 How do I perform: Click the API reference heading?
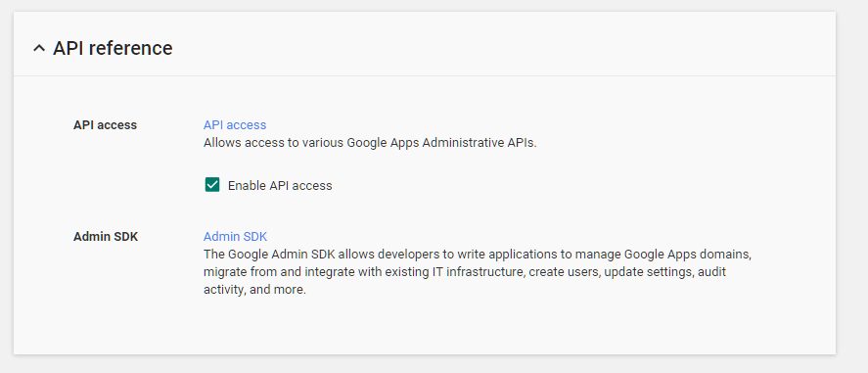click(113, 48)
